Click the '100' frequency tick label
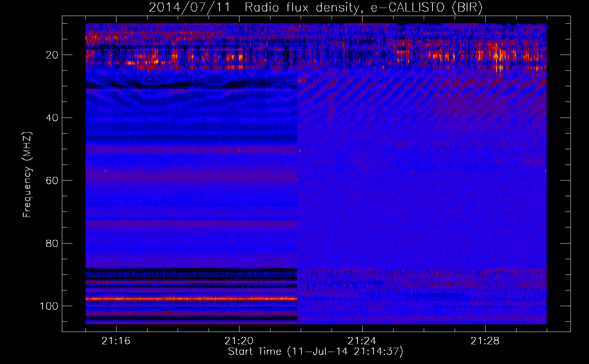 pyautogui.click(x=49, y=306)
